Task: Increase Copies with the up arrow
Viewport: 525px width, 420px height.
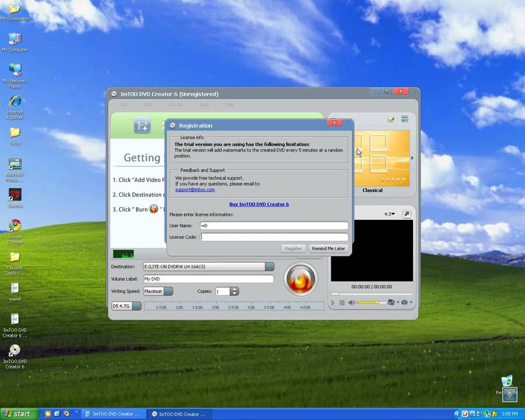Action: (235, 289)
